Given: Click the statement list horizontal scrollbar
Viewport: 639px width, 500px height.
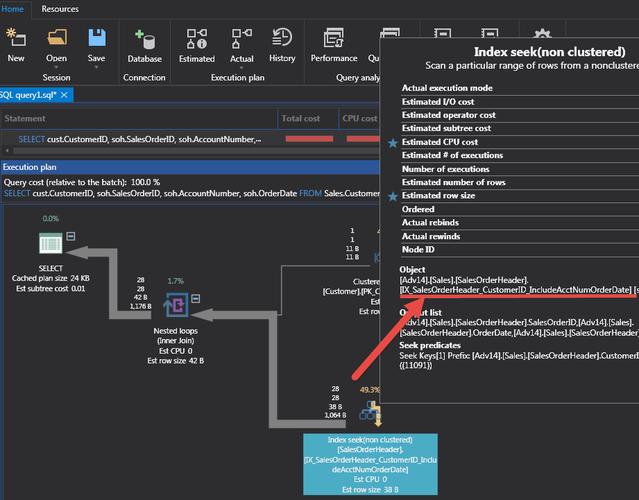Looking at the screenshot, I should coord(196,151).
